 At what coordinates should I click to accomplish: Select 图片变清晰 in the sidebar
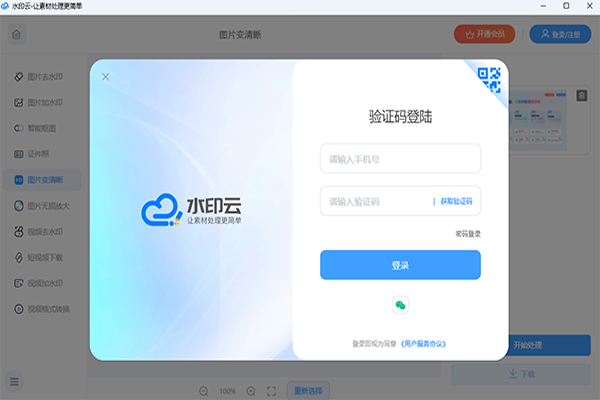[x=39, y=180]
